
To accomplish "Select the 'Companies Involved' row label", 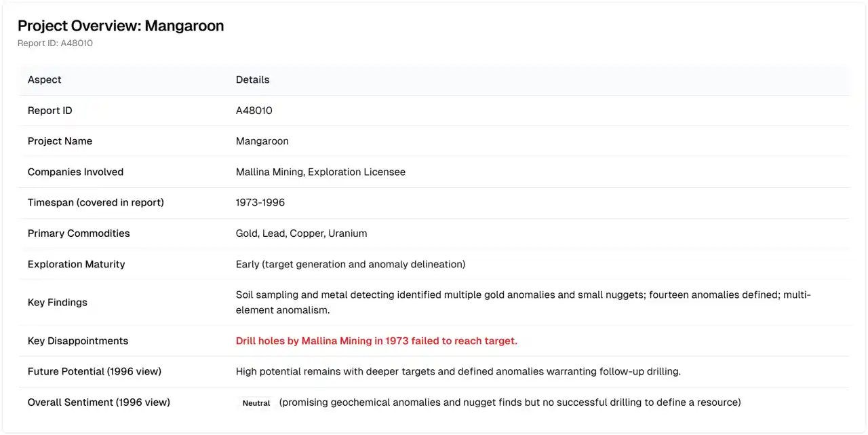I will point(75,172).
